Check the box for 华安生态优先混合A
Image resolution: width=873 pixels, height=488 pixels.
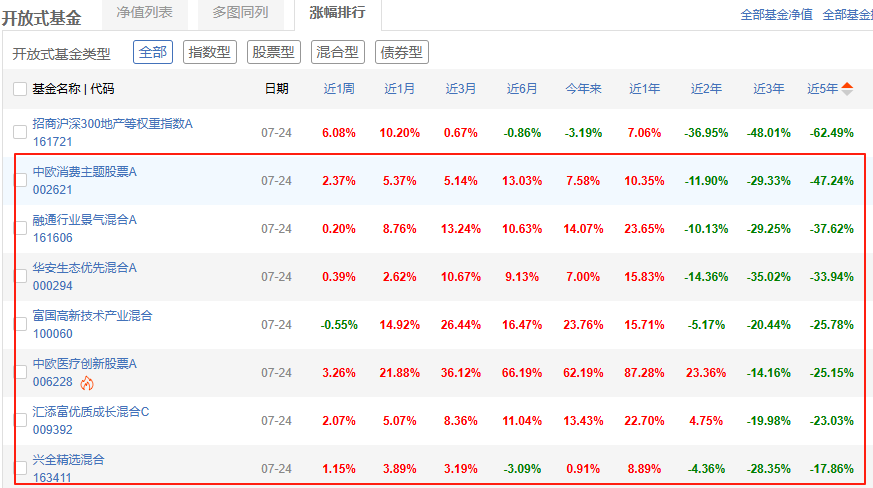pos(20,276)
